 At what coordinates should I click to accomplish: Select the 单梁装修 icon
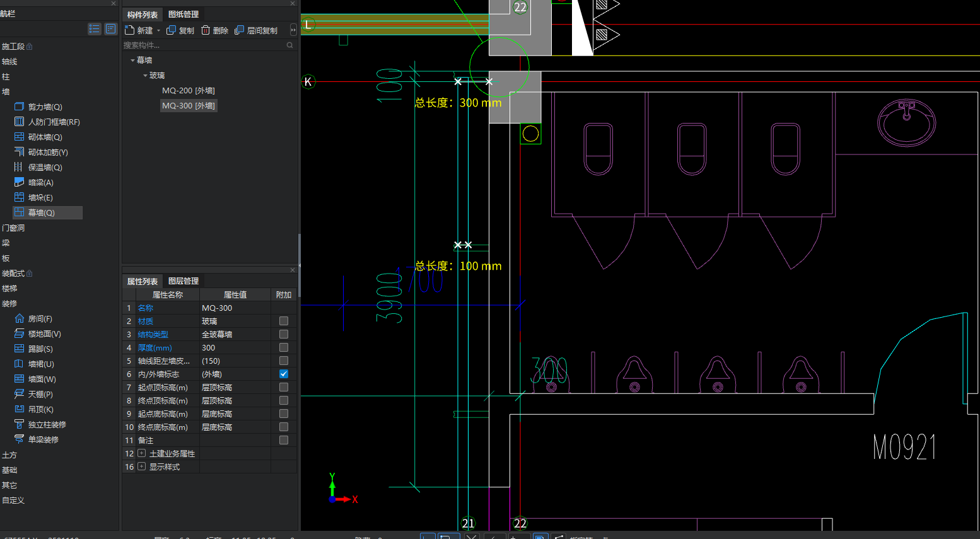pos(19,439)
